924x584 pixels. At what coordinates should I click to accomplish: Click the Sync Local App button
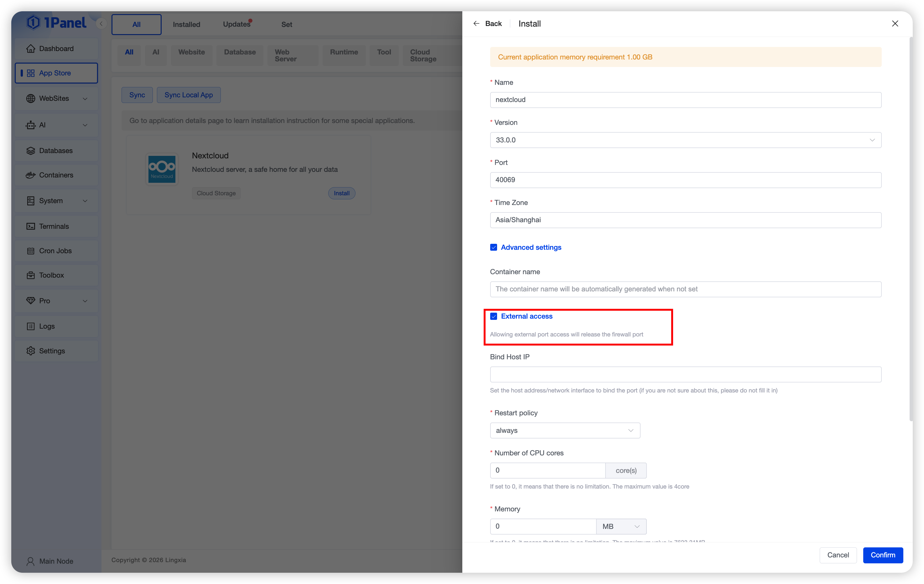pyautogui.click(x=189, y=95)
